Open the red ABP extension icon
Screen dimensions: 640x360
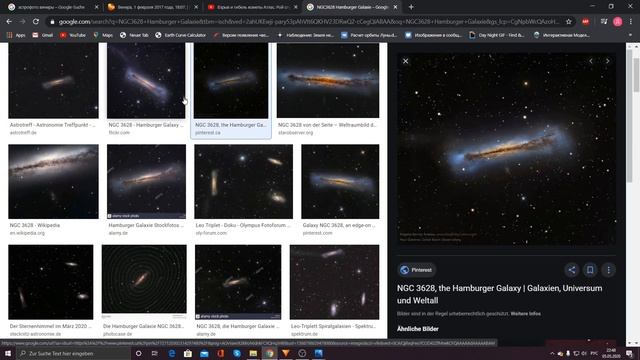(586, 22)
